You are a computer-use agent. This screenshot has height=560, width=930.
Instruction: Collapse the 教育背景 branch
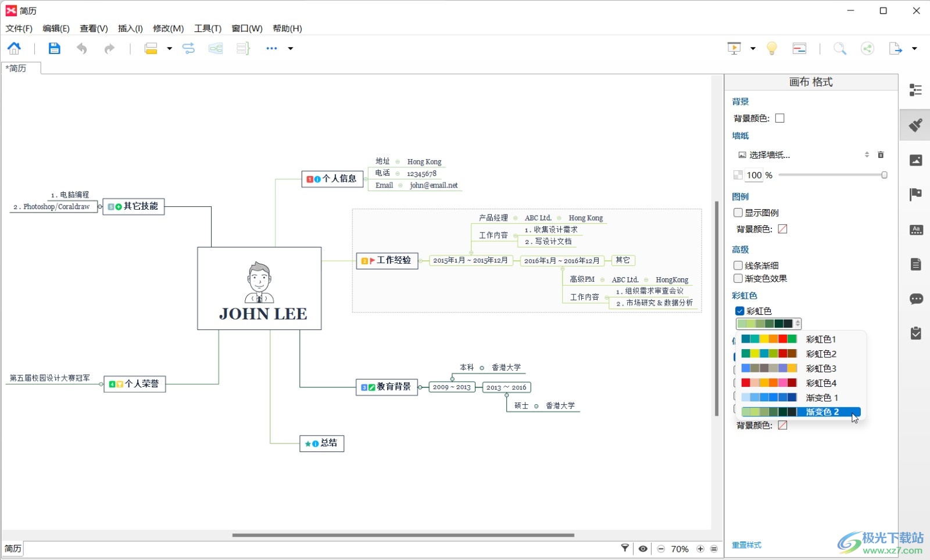[x=421, y=387]
